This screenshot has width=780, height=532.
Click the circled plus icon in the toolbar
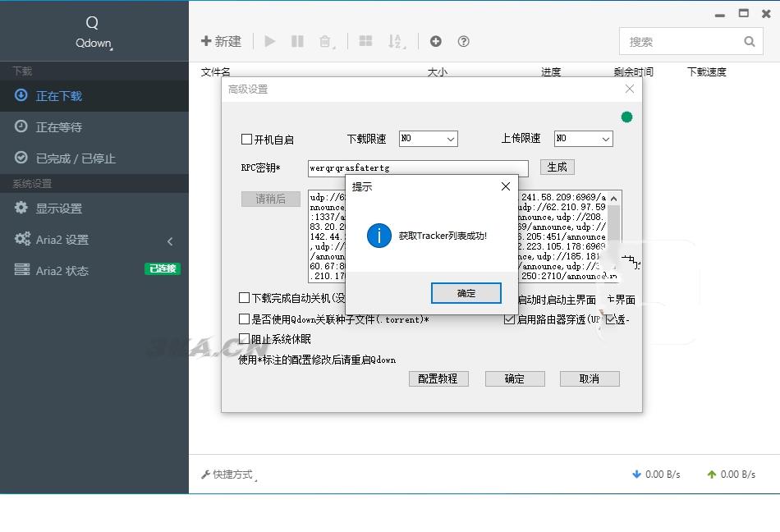point(436,41)
